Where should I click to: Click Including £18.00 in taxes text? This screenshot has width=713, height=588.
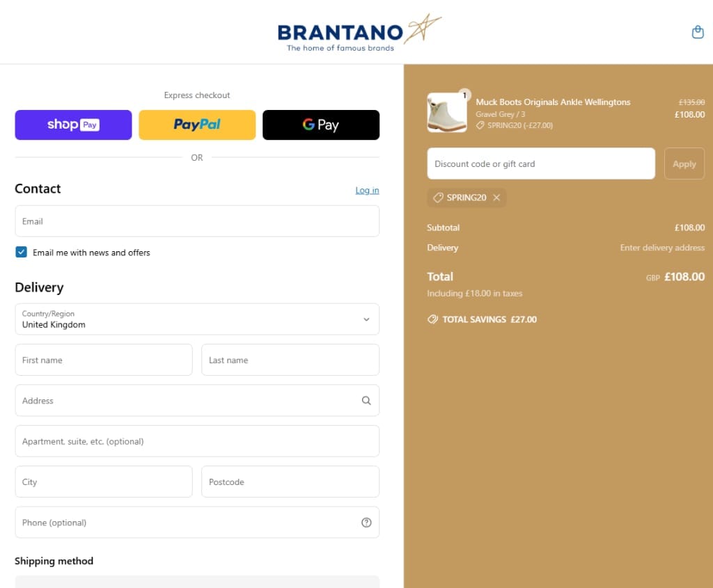(x=474, y=294)
